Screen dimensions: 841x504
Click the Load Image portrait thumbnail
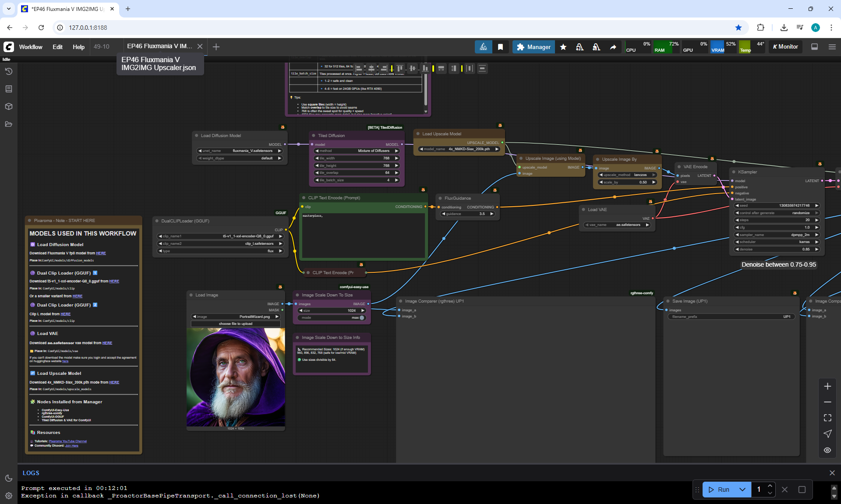click(x=236, y=377)
